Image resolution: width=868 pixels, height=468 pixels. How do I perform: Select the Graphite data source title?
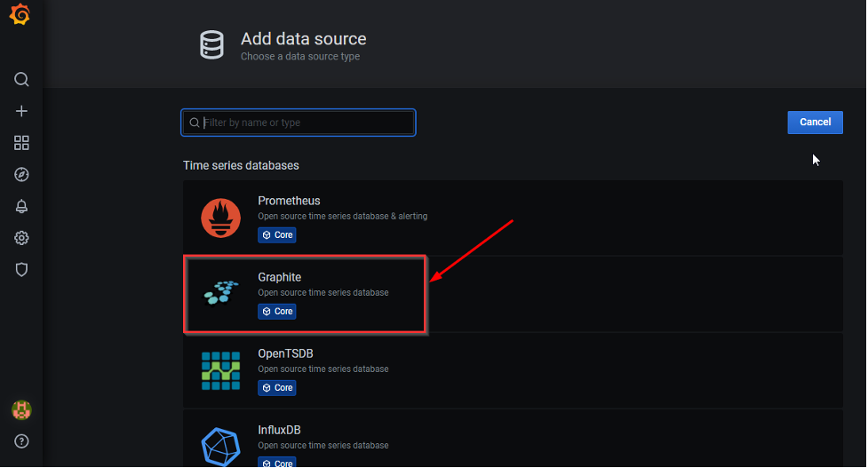click(x=280, y=277)
